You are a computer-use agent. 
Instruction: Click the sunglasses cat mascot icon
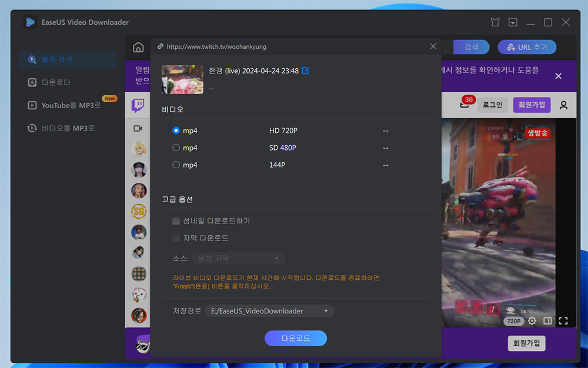click(x=143, y=343)
